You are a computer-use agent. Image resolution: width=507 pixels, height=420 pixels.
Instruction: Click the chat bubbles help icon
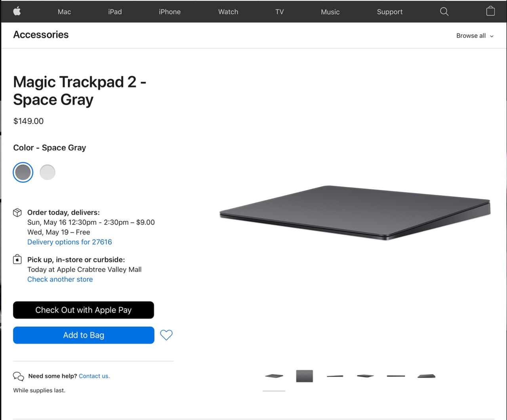pyautogui.click(x=19, y=376)
